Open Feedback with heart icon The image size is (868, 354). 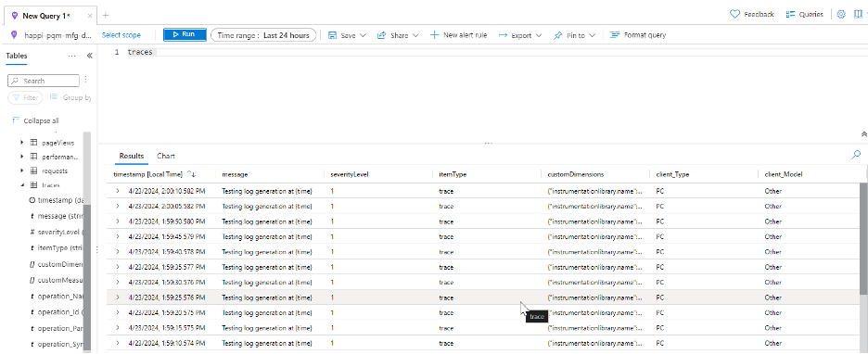752,15
